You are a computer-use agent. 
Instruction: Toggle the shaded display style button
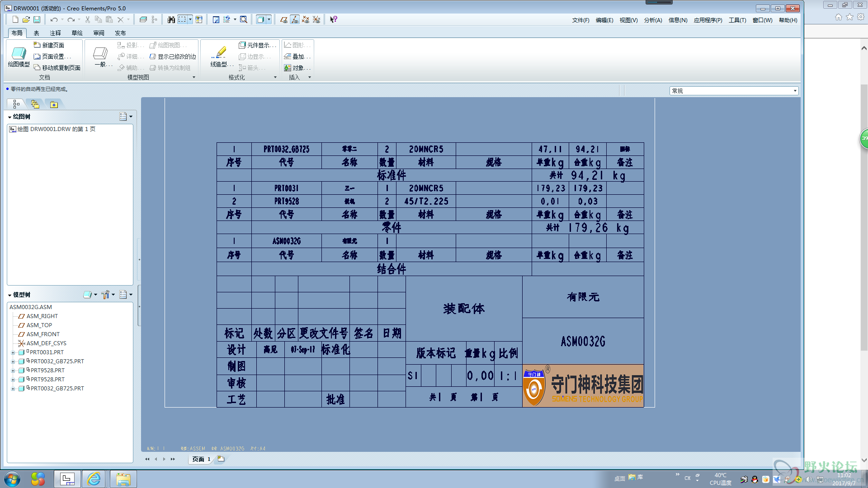[x=261, y=19]
